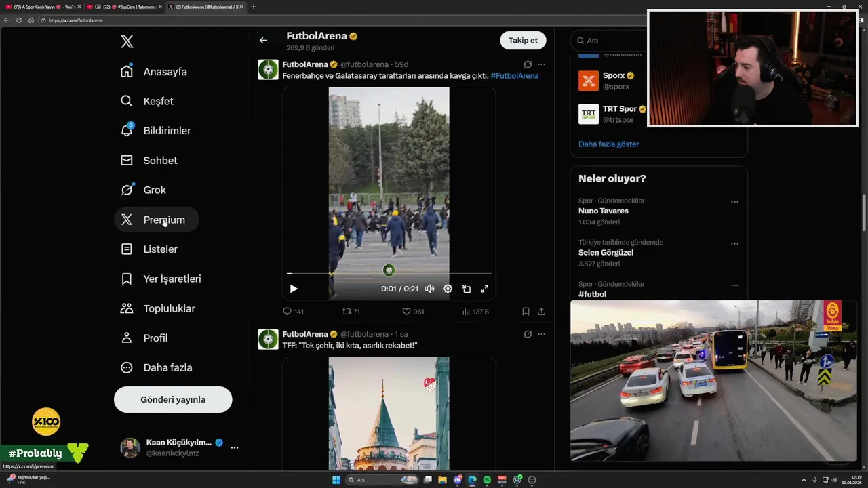View analytics showing 137 B views
The height and width of the screenshot is (488, 868).
tap(475, 312)
